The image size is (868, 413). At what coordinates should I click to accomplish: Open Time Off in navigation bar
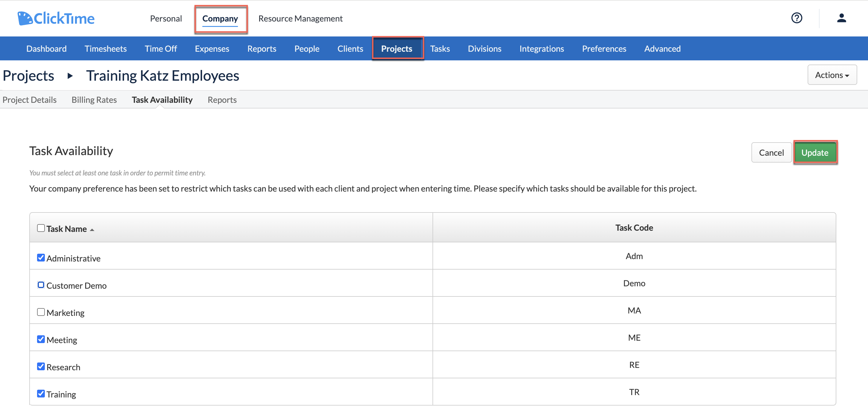coord(161,48)
